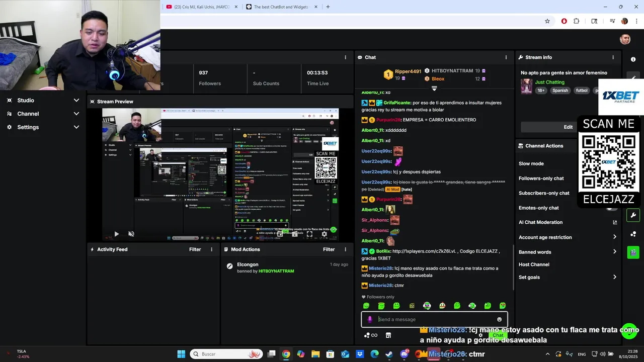Image resolution: width=644 pixels, height=362 pixels.
Task: Open the chat shop storefront icon
Action: click(x=388, y=335)
